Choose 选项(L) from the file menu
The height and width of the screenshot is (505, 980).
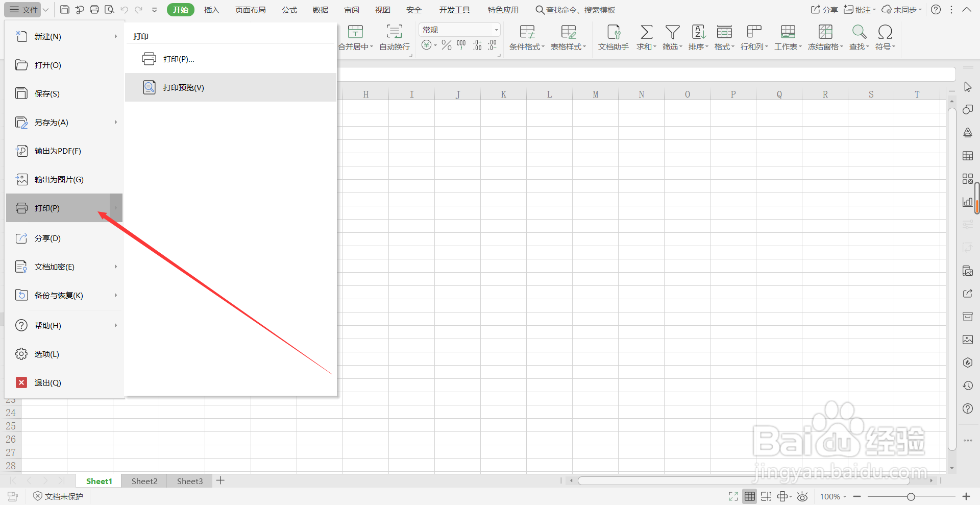coord(64,354)
